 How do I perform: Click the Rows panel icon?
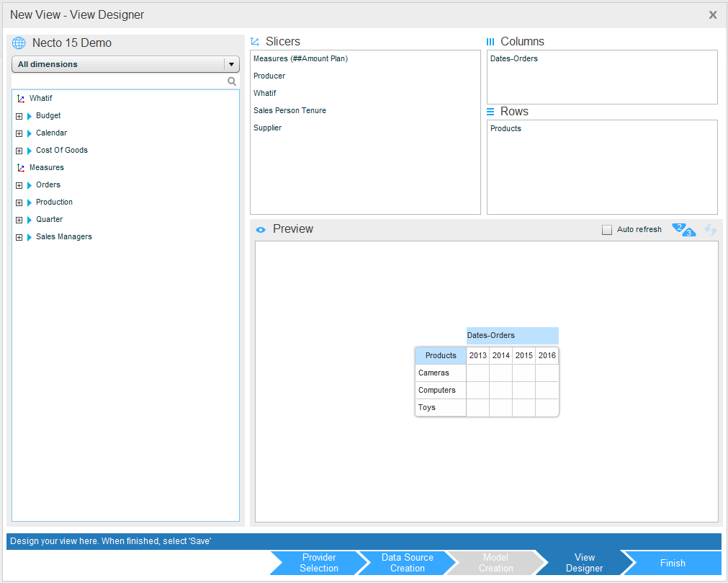(x=490, y=112)
